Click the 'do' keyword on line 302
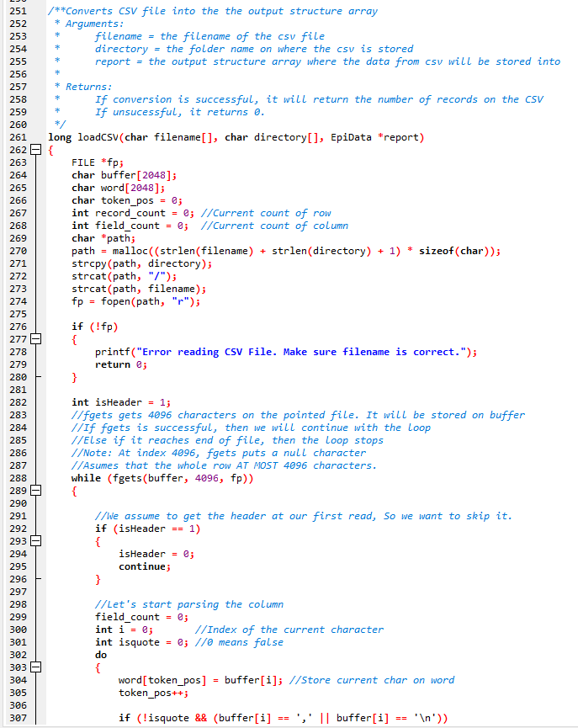The width and height of the screenshot is (578, 728). pos(101,655)
